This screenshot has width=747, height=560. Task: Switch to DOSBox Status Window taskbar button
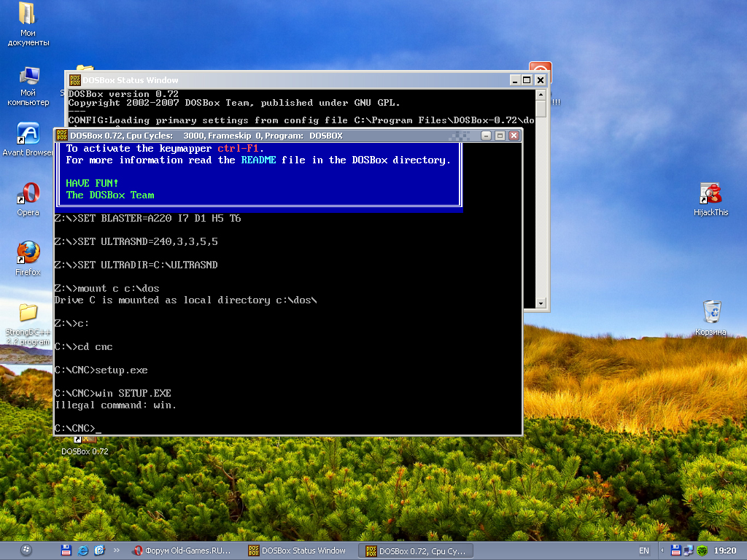[x=298, y=551]
